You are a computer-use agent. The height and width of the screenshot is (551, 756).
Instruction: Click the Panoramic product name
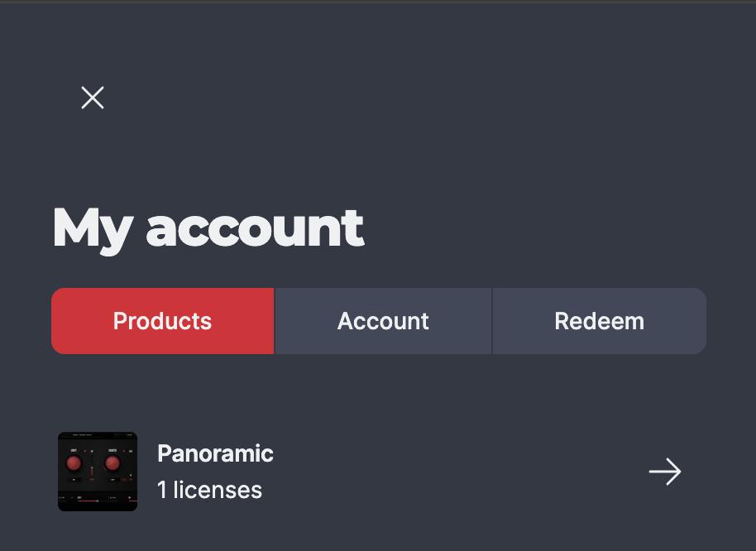tap(215, 453)
